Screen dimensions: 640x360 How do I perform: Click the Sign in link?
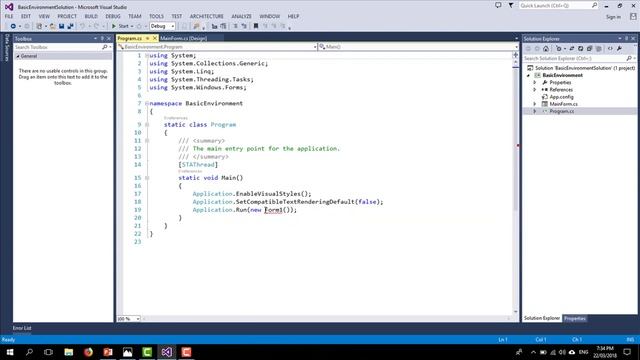613,17
